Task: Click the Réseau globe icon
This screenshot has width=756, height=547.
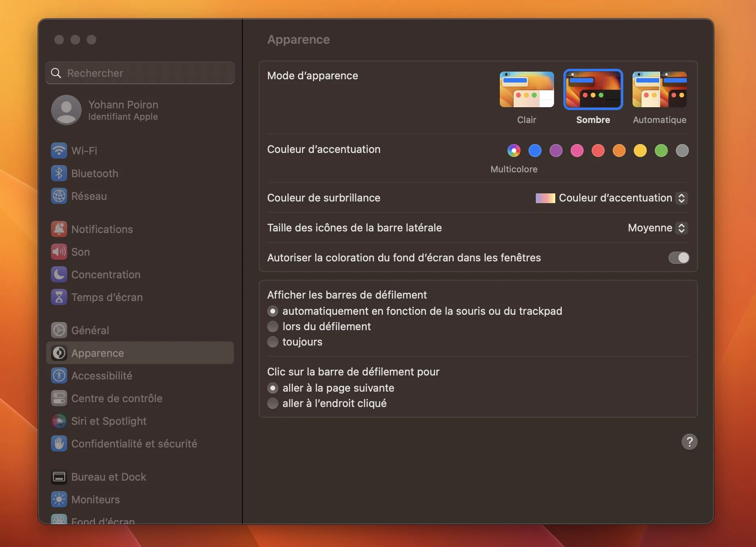Action: tap(59, 196)
